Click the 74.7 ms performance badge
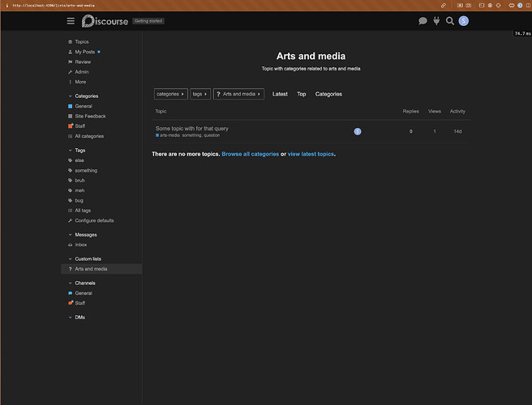This screenshot has height=405, width=532. click(x=522, y=33)
